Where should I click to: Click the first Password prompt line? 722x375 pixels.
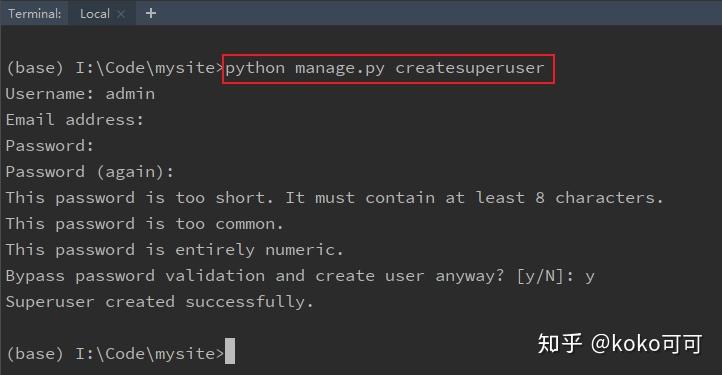pyautogui.click(x=50, y=146)
